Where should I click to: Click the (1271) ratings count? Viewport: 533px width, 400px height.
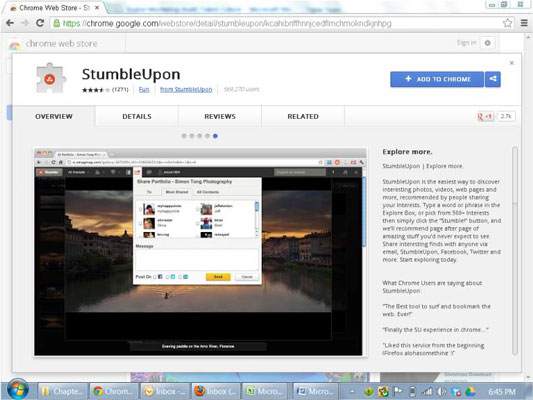(120, 89)
